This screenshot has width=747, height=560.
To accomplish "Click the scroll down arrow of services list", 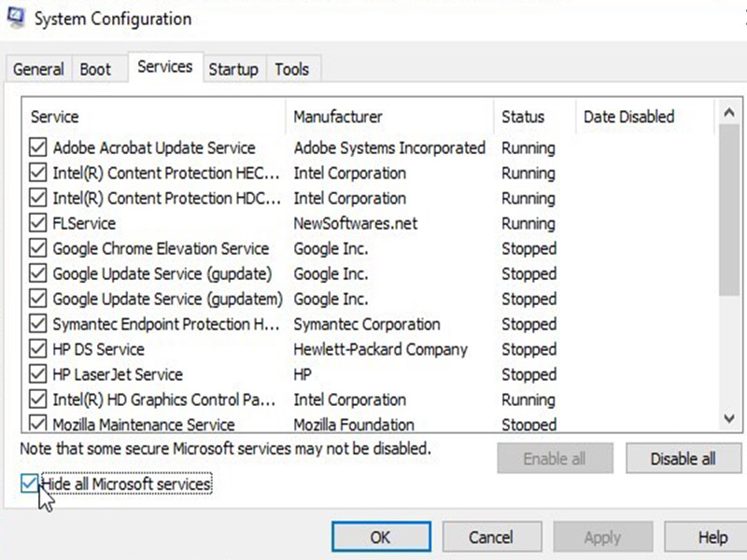I will tap(729, 418).
